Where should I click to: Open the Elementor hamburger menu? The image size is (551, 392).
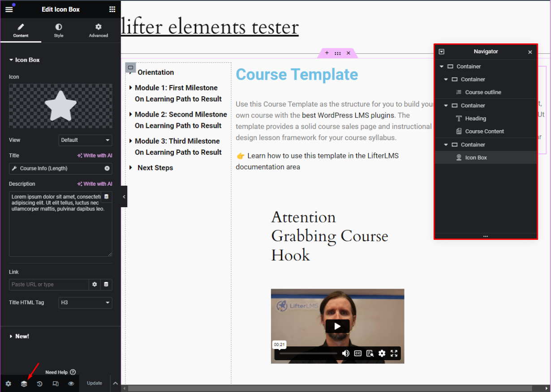pos(9,9)
